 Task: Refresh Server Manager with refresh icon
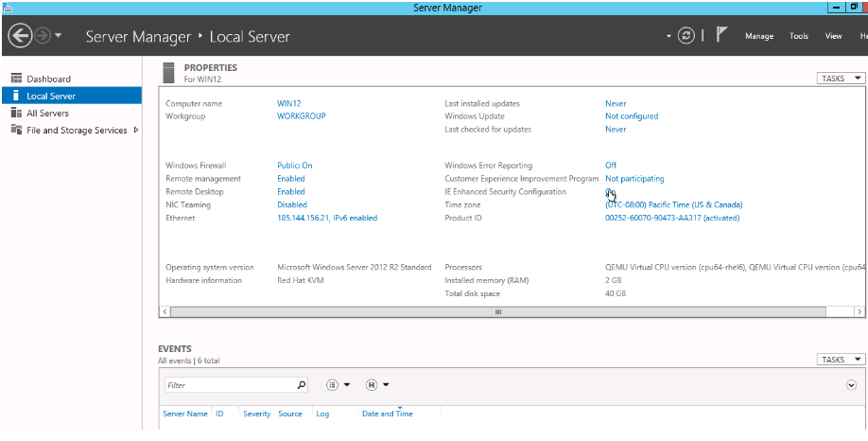coord(686,36)
